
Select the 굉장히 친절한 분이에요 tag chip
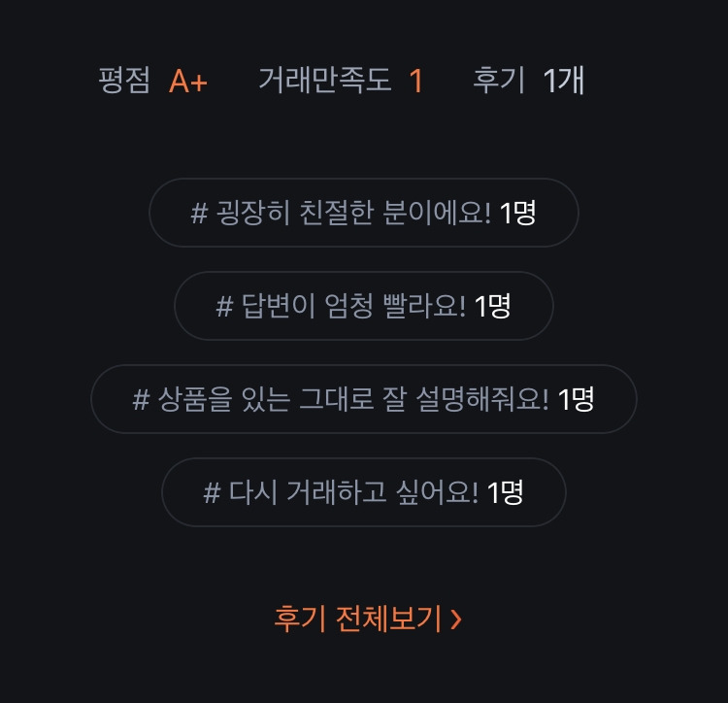[364, 213]
